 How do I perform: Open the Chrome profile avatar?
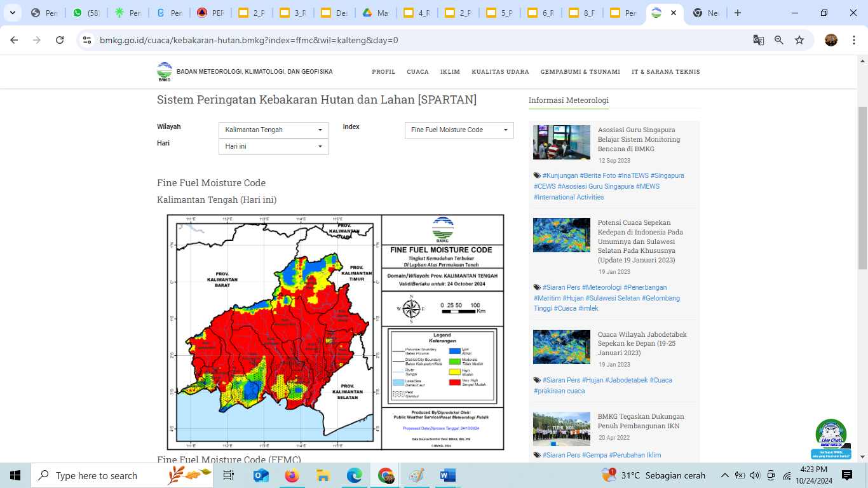831,40
